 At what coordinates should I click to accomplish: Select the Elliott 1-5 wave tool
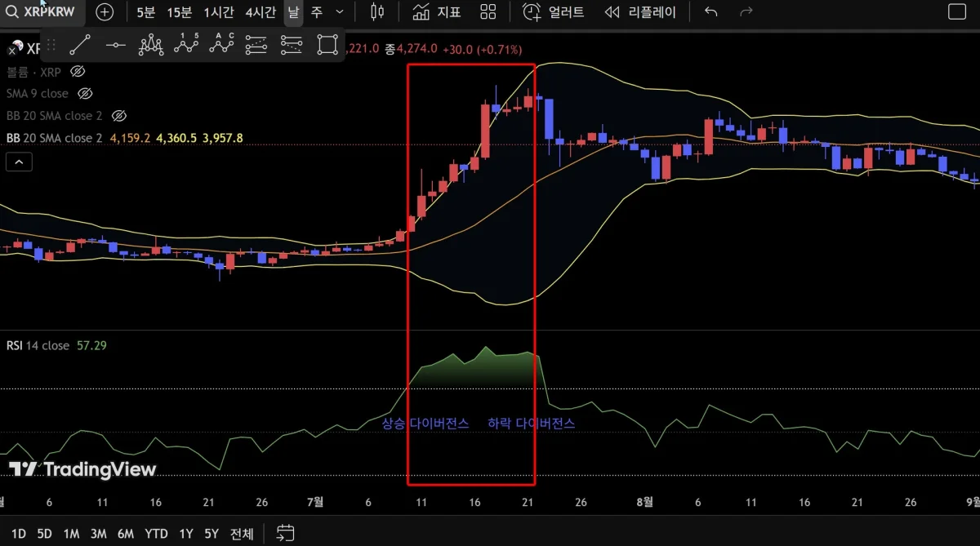tap(186, 45)
